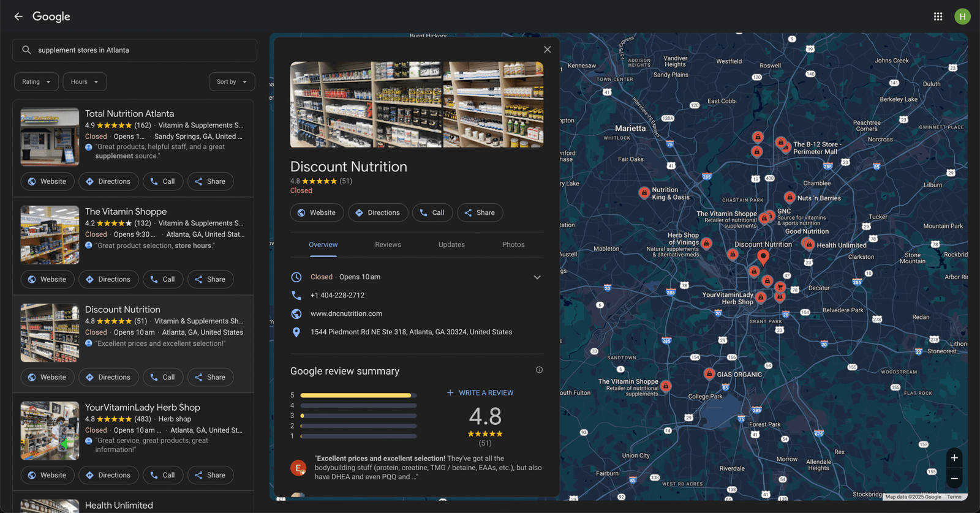The height and width of the screenshot is (513, 980).
Task: Open the Rating filter dropdown
Action: [37, 82]
